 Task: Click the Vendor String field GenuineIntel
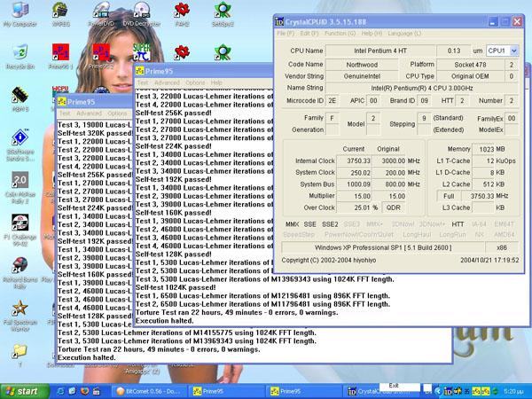click(x=362, y=76)
